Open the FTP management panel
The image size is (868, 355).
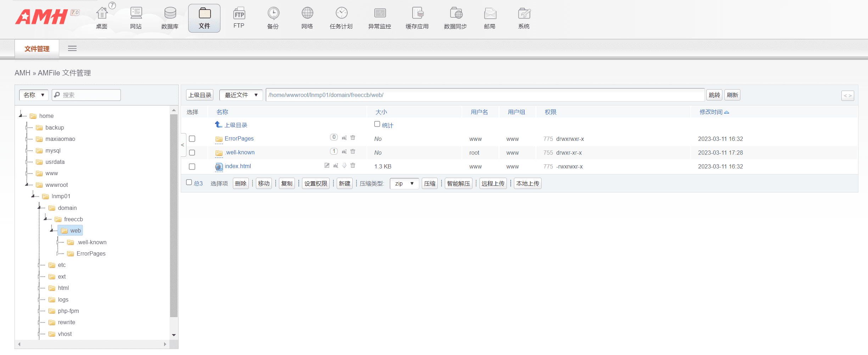click(x=239, y=17)
